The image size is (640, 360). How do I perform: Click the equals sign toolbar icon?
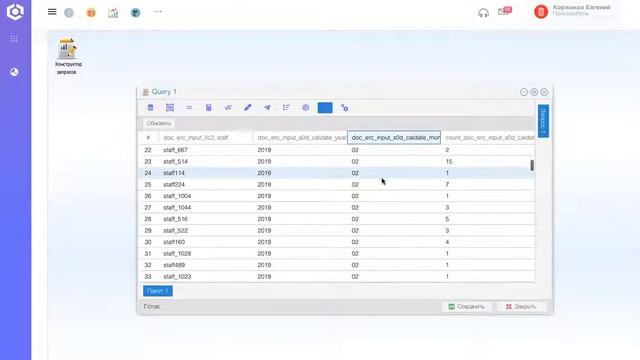[189, 108]
